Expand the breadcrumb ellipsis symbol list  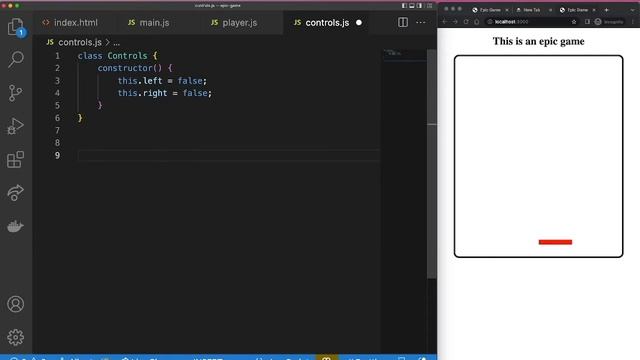click(117, 42)
